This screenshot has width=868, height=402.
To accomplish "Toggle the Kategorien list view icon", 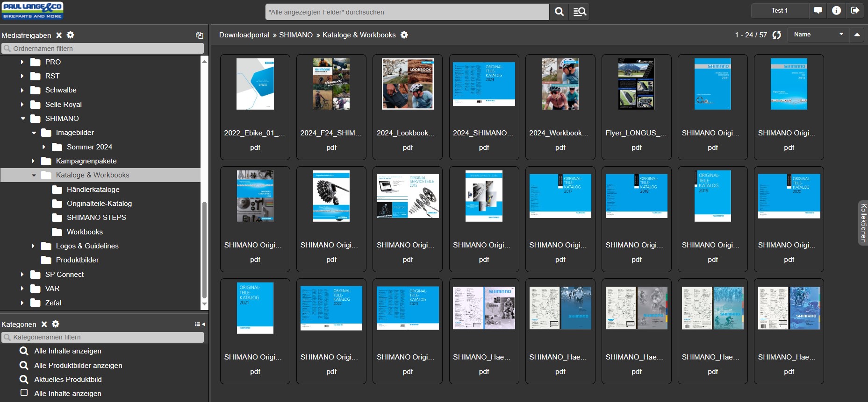I will tap(200, 324).
